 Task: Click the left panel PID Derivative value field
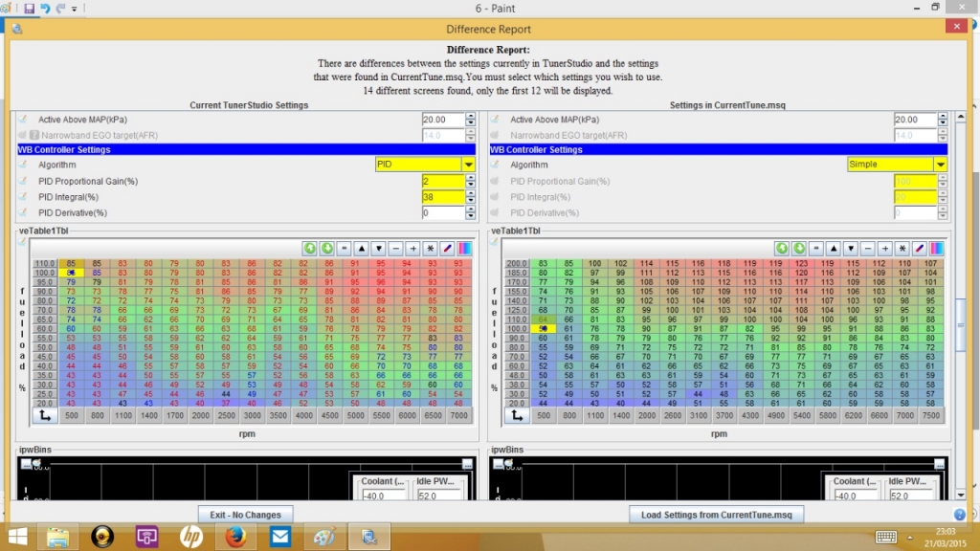[x=443, y=213]
